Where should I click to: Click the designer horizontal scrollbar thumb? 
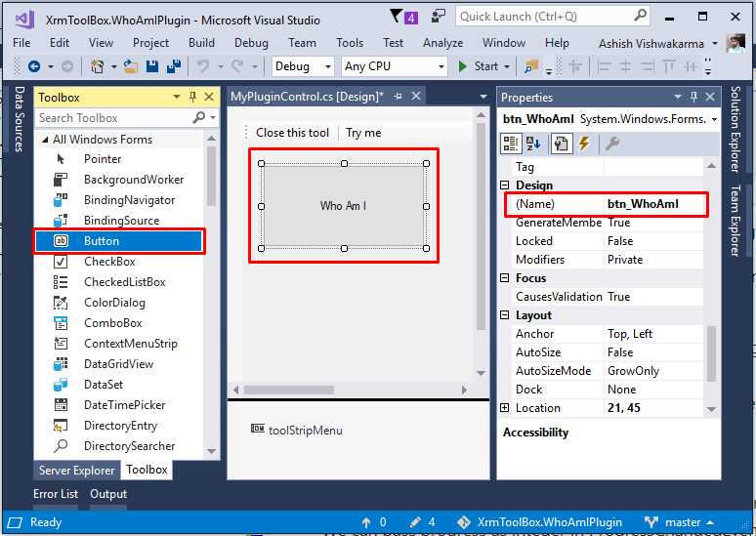pos(289,390)
